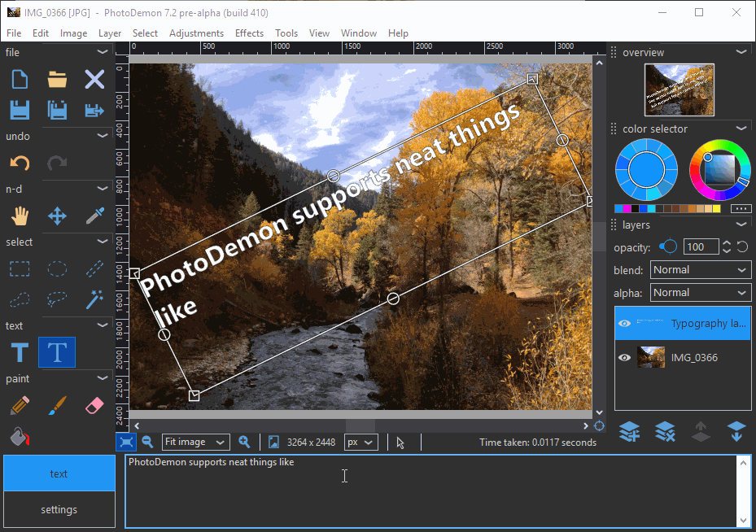Select the eraser tool
This screenshot has width=756, height=532.
pyautogui.click(x=94, y=406)
